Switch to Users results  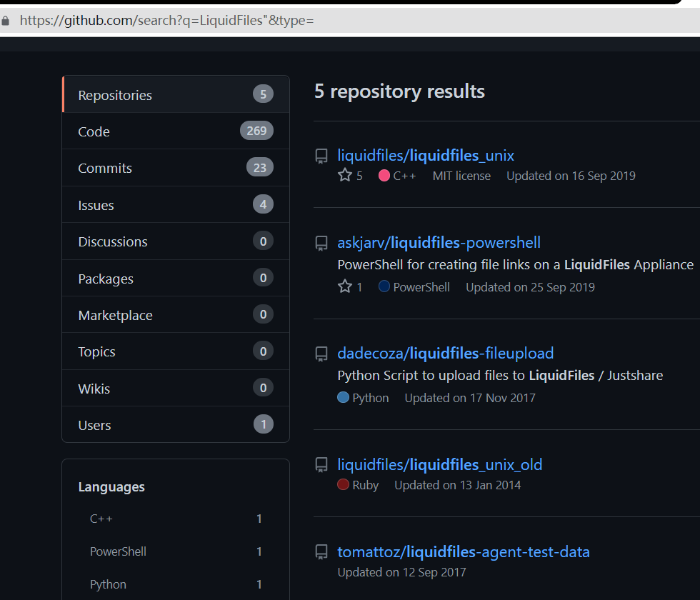pos(176,425)
